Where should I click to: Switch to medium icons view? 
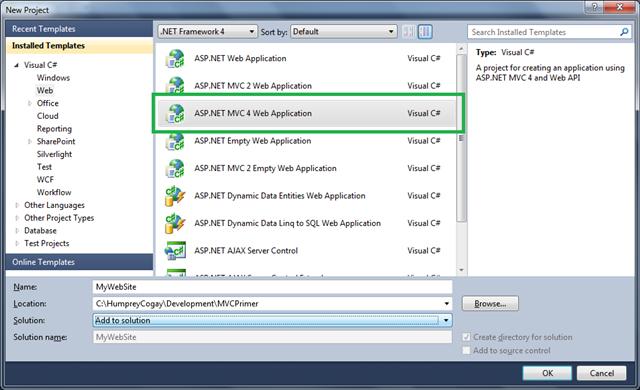tap(425, 31)
